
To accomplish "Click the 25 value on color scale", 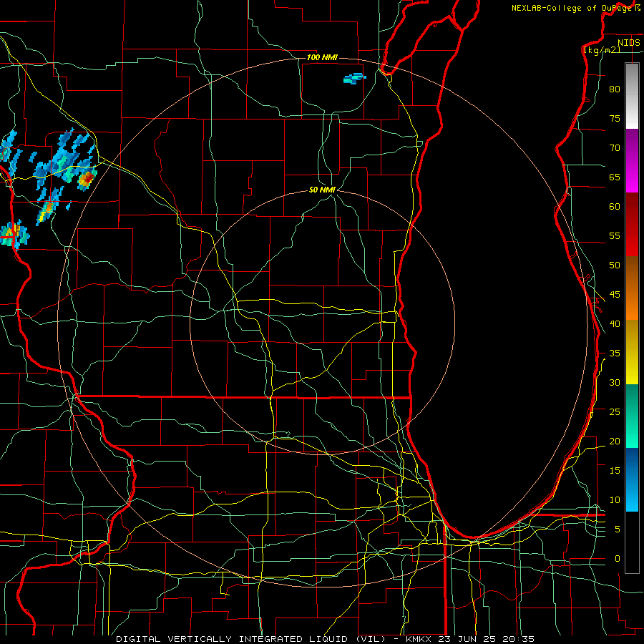I will (x=615, y=412).
